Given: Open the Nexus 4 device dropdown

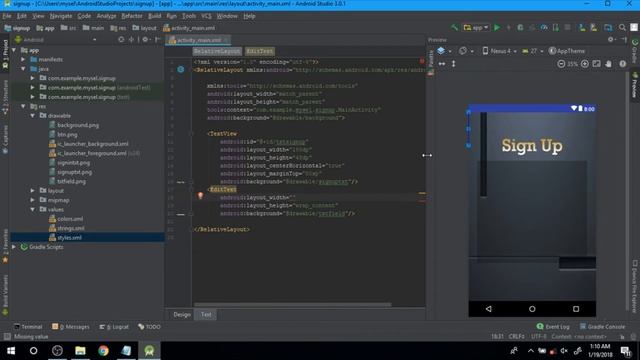Looking at the screenshot, I should tap(500, 51).
